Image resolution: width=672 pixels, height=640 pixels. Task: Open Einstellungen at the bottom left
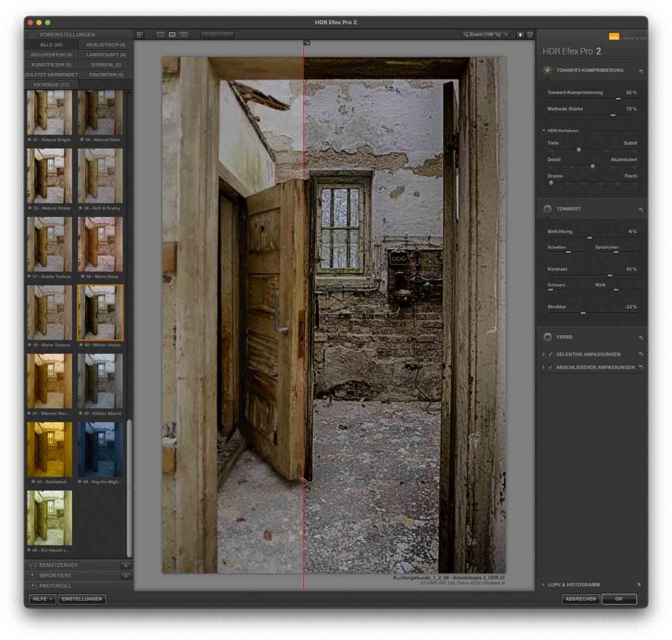(82, 599)
